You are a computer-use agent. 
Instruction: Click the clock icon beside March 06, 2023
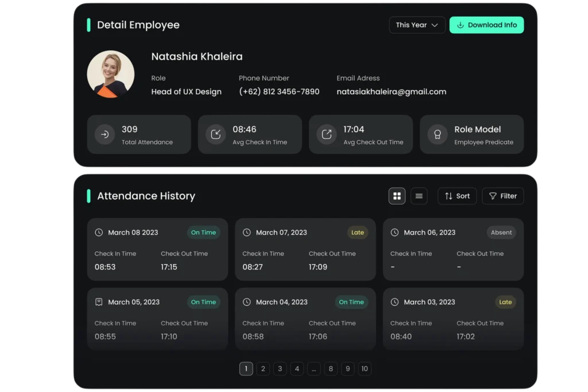click(394, 232)
